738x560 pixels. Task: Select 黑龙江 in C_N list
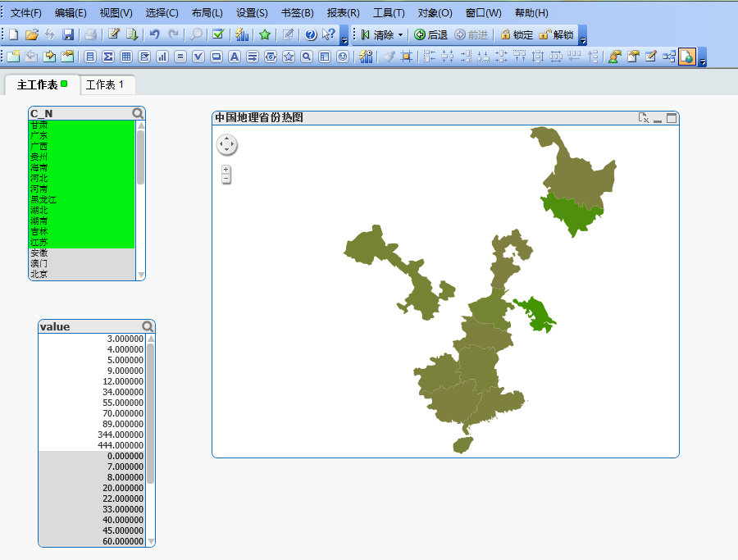(x=82, y=199)
